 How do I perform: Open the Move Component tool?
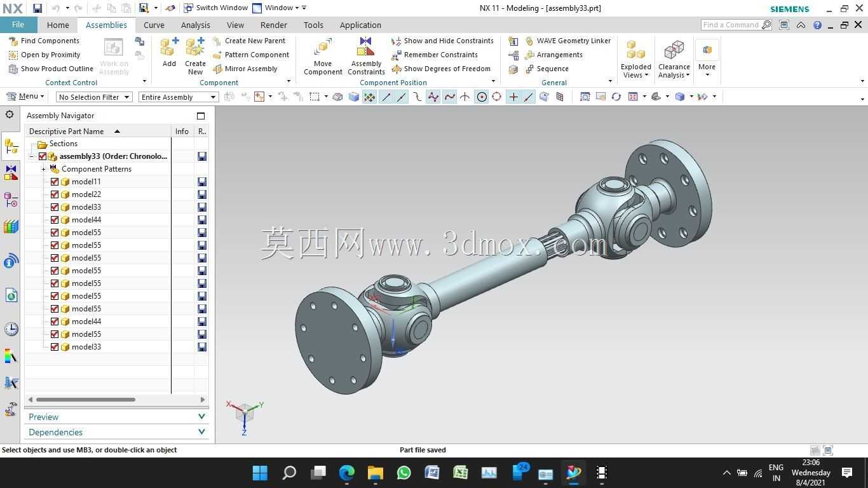(323, 56)
